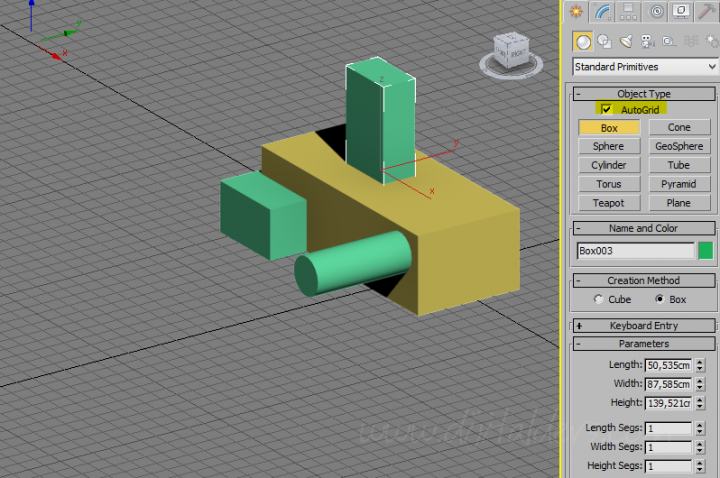Image resolution: width=720 pixels, height=478 pixels.
Task: Select the Box primitive button
Action: click(x=609, y=128)
